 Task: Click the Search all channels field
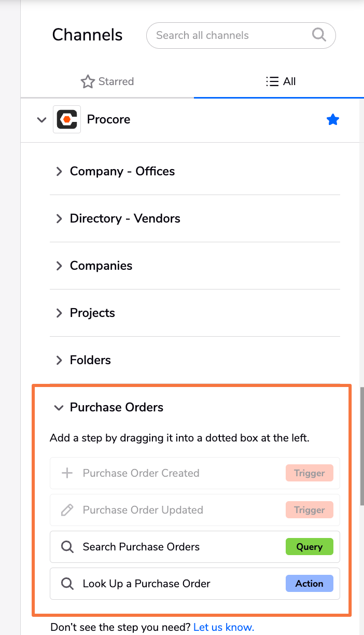(241, 35)
